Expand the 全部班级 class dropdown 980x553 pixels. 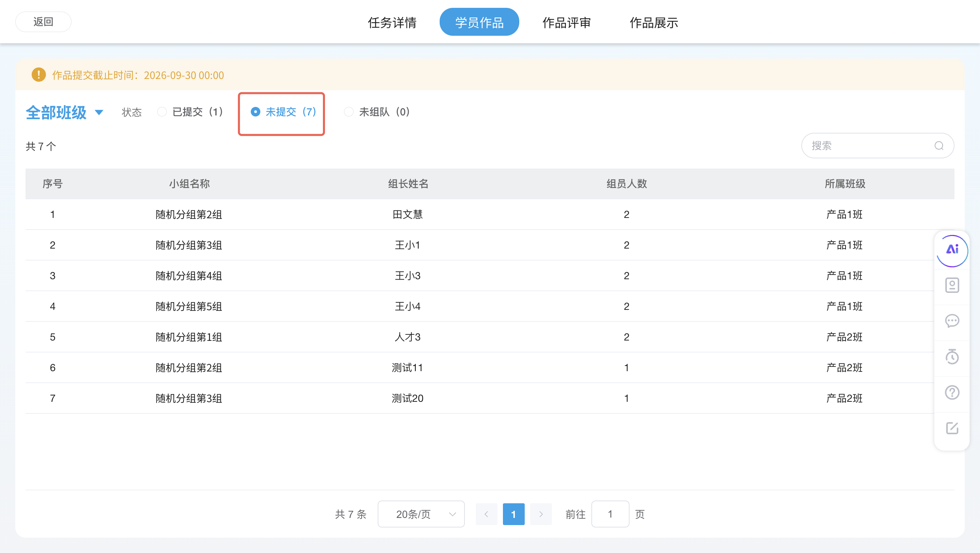tap(64, 112)
